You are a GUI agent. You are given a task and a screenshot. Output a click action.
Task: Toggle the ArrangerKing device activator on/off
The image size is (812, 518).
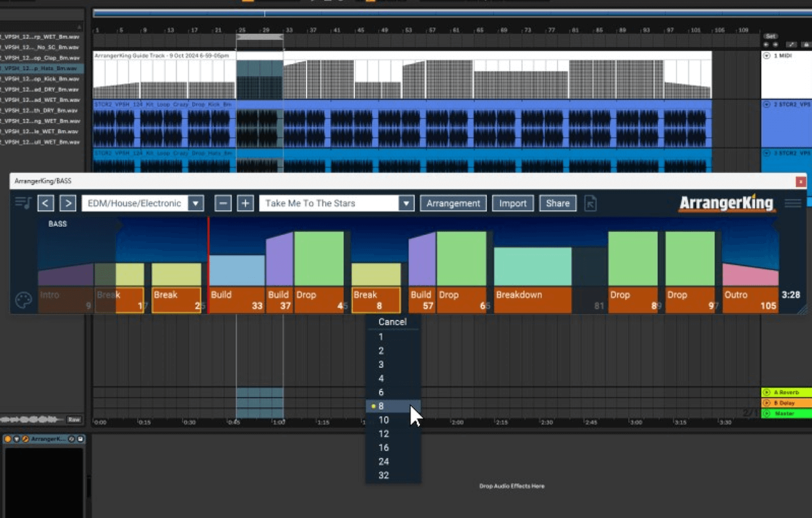(x=8, y=439)
